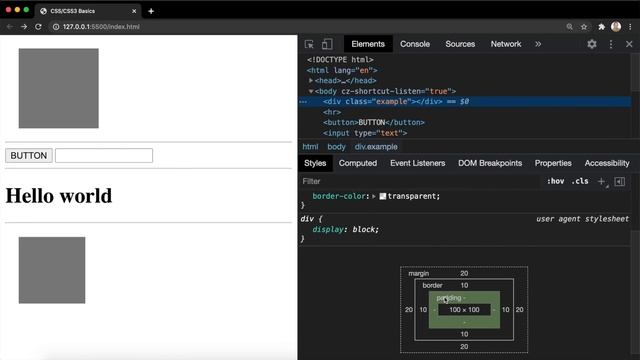
Task: Toggle the device toolbar icon
Action: [x=327, y=44]
